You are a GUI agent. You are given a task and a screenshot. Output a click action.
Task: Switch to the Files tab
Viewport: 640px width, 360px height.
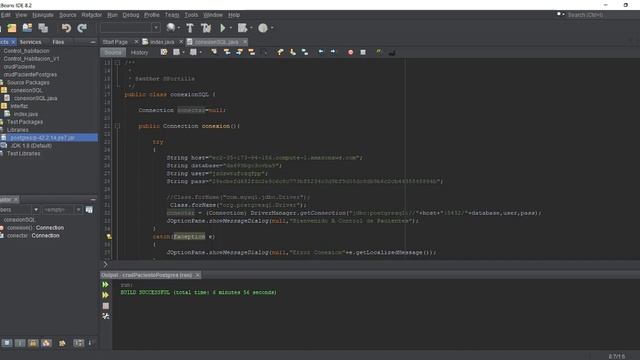pos(58,42)
